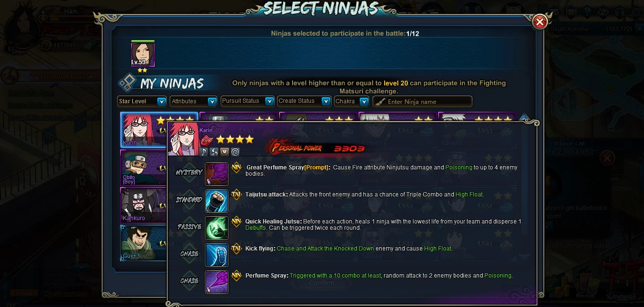Click the Taijutsu attack fist skill icon
644x307 pixels.
point(216,201)
